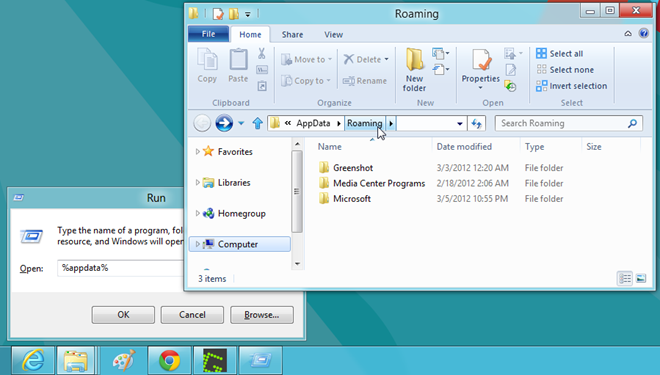Viewport: 660px width, 375px height.
Task: Click the New folder quick access icon
Action: pos(234,14)
